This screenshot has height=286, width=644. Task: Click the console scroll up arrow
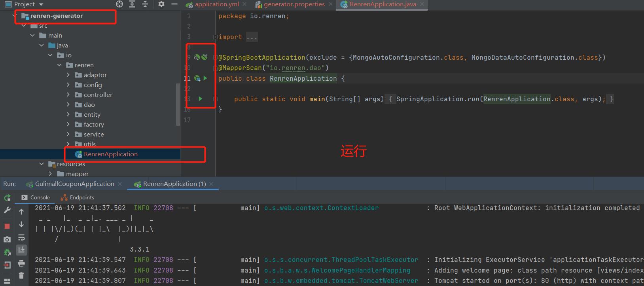pyautogui.click(x=21, y=212)
